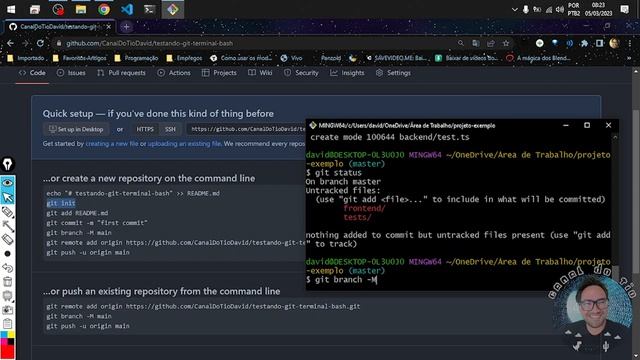Viewport: 640px width, 360px height.
Task: Switch to the Insights tab
Action: (x=347, y=73)
